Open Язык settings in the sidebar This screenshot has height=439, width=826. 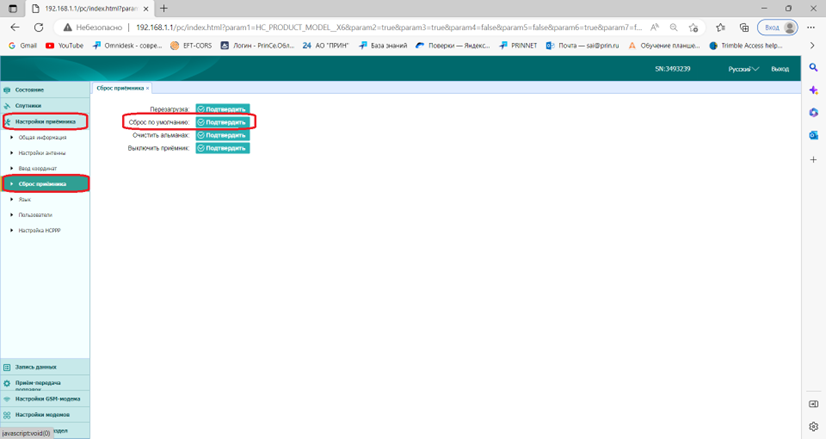pos(25,200)
